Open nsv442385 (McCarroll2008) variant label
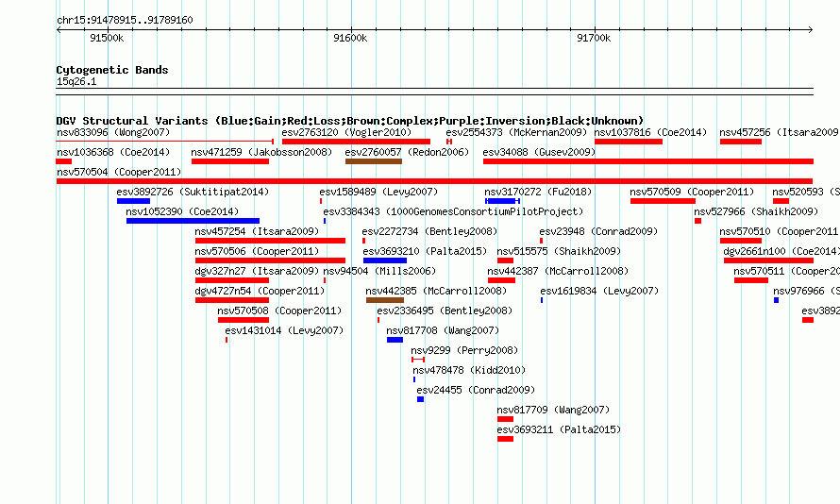 click(x=436, y=291)
